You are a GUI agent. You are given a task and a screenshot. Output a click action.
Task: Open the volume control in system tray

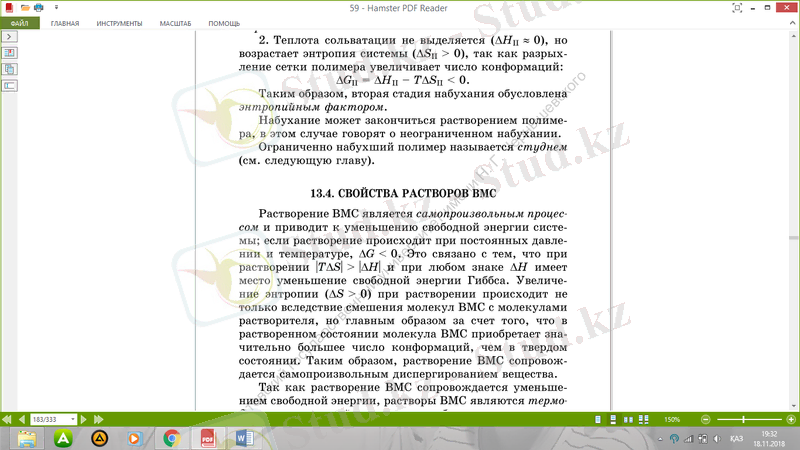pyautogui.click(x=717, y=439)
